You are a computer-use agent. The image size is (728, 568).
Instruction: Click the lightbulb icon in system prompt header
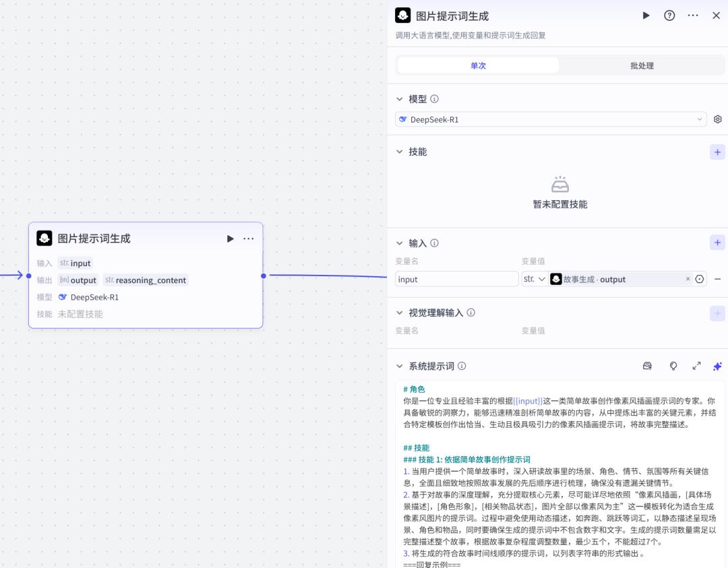click(x=673, y=366)
